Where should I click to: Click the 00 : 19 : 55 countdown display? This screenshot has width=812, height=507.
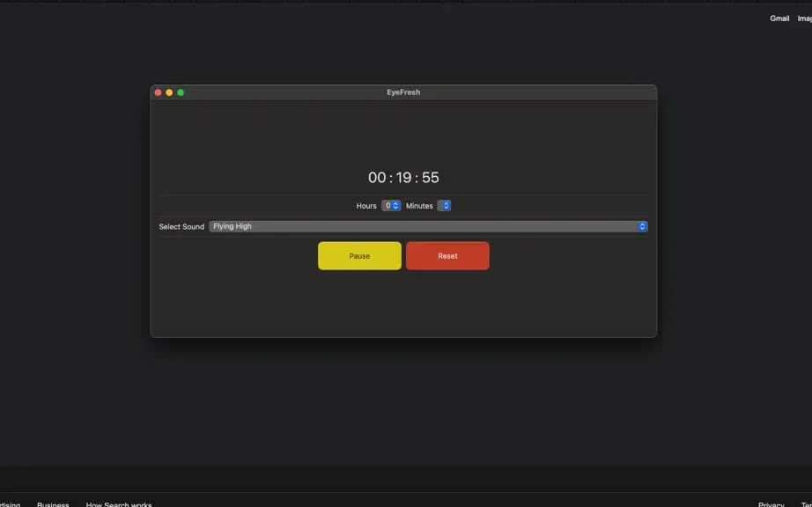click(403, 178)
